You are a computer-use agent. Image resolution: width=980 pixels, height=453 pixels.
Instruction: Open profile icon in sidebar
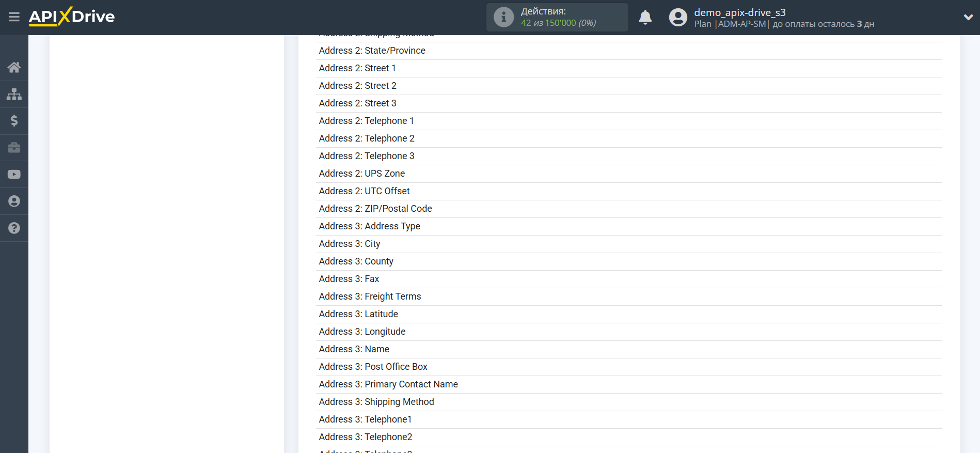14,201
